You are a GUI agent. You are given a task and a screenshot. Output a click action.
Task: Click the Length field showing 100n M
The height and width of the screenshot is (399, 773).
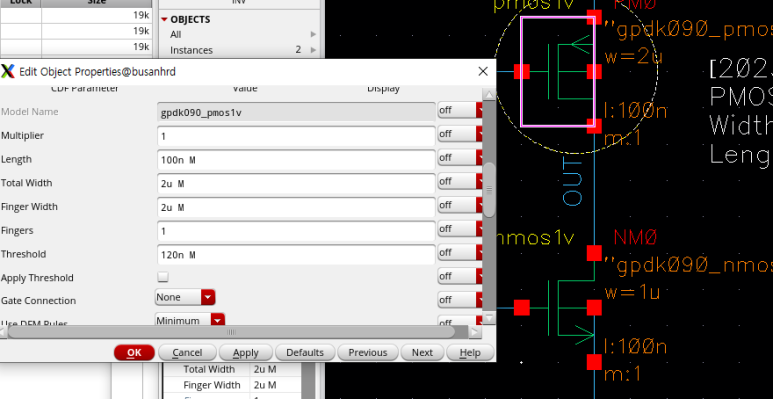[296, 159]
